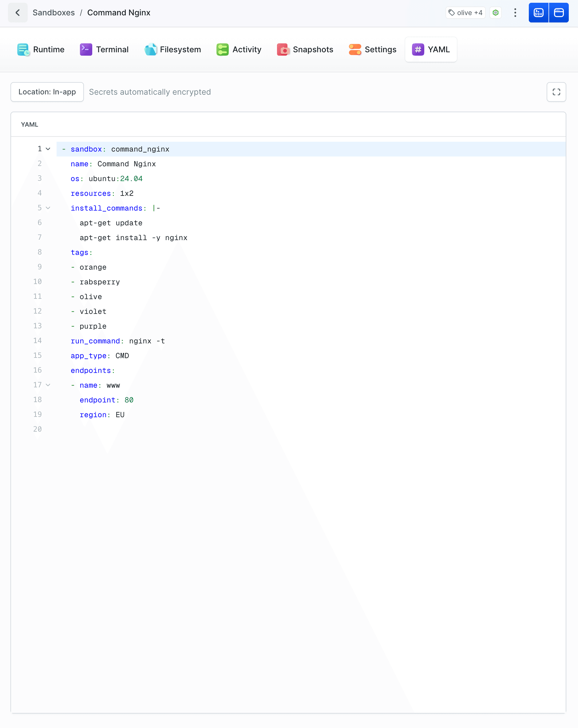
Task: Select the YAML tab
Action: coord(431,49)
